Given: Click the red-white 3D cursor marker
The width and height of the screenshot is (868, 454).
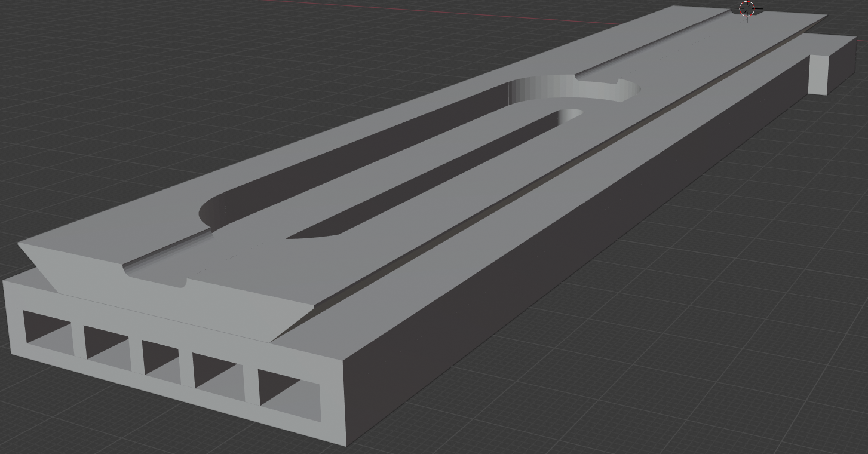Looking at the screenshot, I should coord(747,9).
